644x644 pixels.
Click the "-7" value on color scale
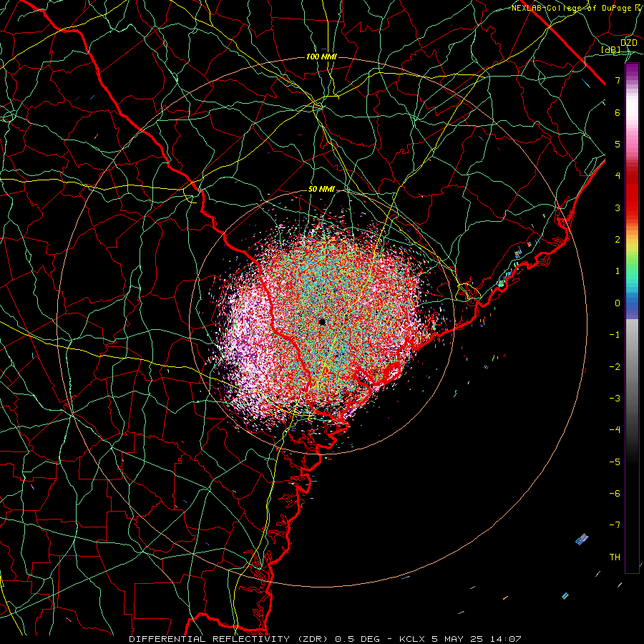click(615, 525)
